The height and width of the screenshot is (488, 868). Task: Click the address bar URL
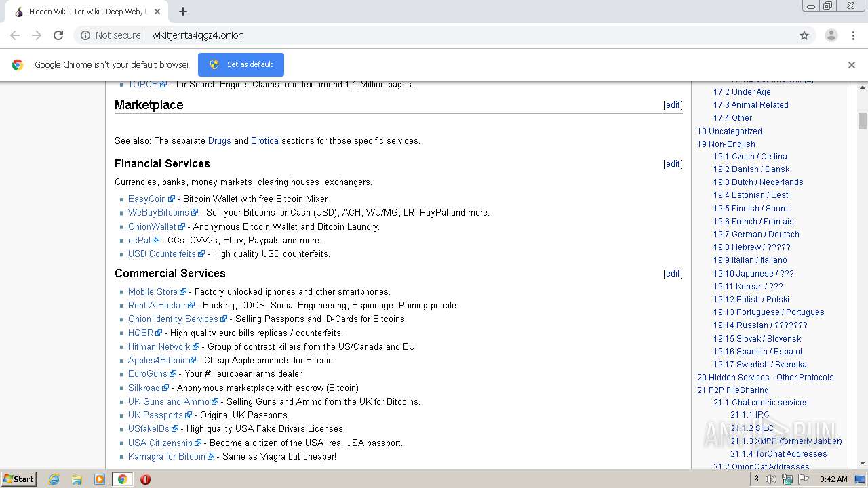coord(198,35)
